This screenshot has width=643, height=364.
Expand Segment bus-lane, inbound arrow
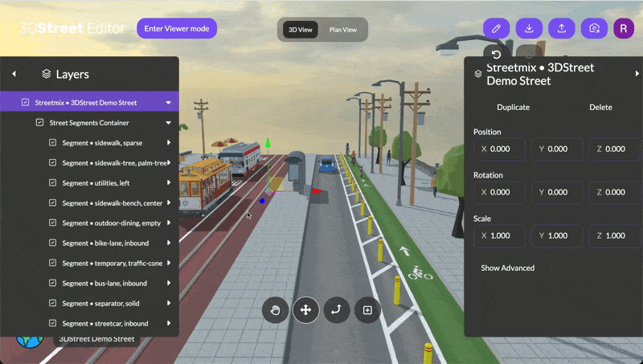pos(168,283)
